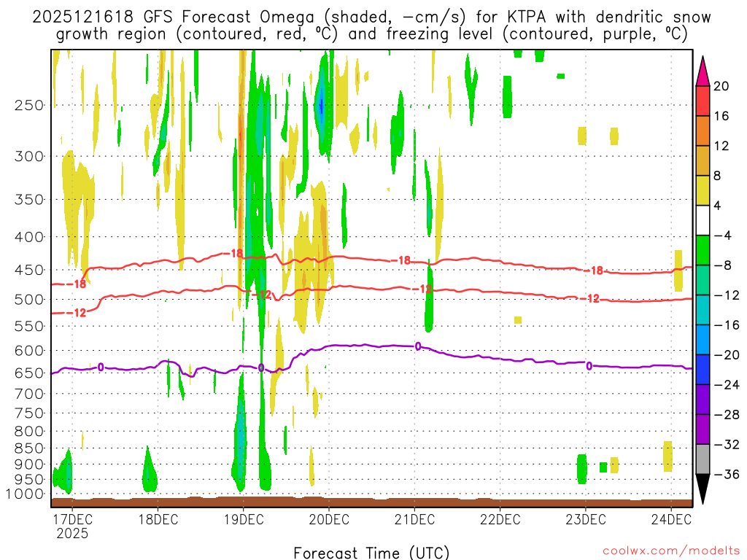The width and height of the screenshot is (747, 560).
Task: Click the purple 0 freezing level label near 21DEC
Action: point(418,346)
